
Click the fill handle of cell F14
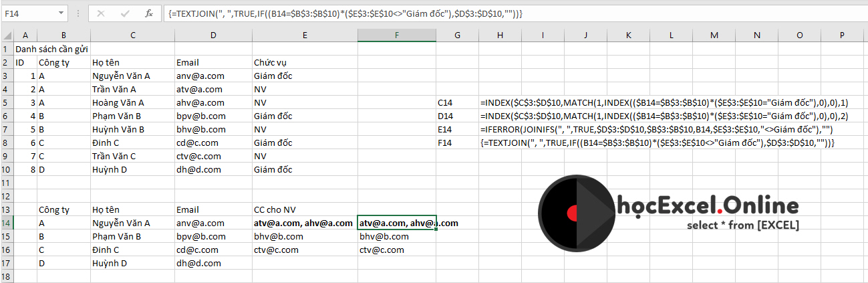coord(436,229)
